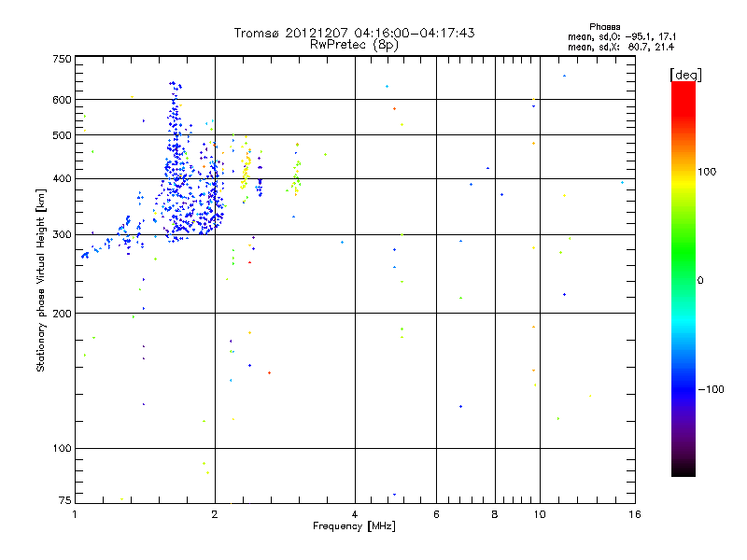Screen dimensions: 747x560
Task: Click the y-axis label '75'
Action: (65, 500)
